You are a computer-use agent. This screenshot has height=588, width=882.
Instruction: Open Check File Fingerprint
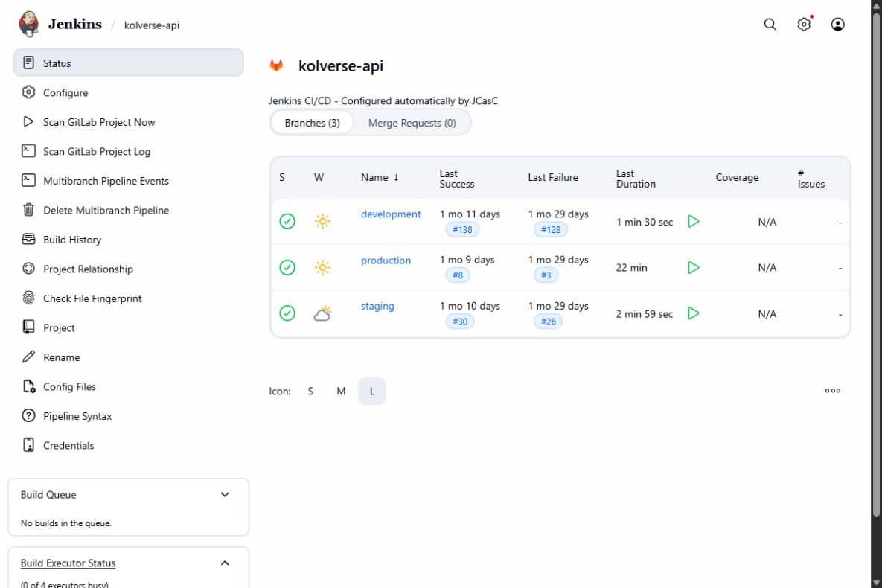[92, 298]
